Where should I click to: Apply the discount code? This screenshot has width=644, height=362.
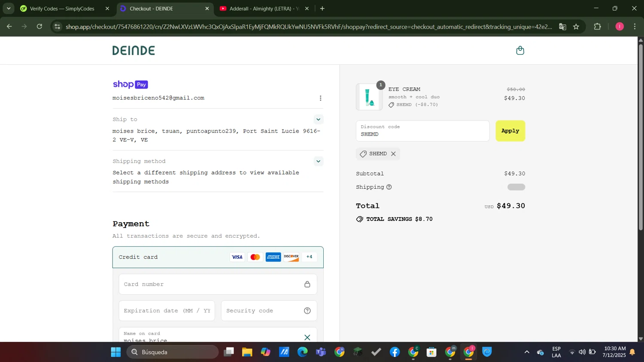pyautogui.click(x=510, y=131)
